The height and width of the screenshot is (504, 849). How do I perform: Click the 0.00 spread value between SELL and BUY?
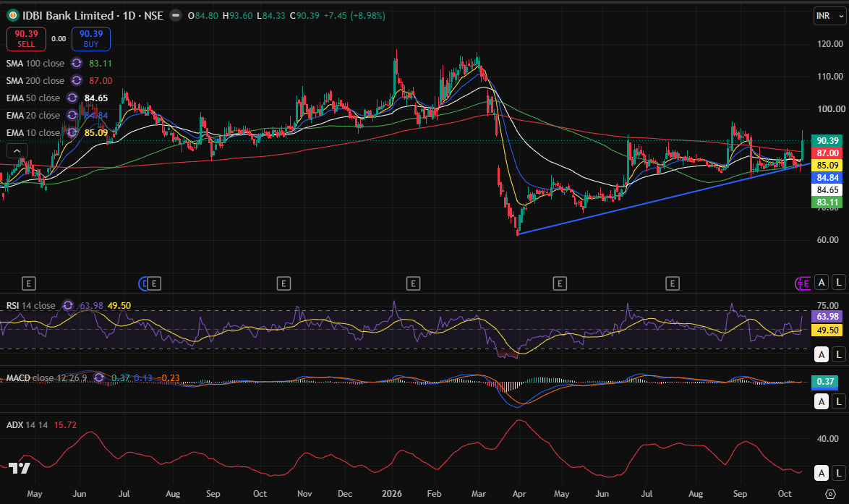point(59,39)
